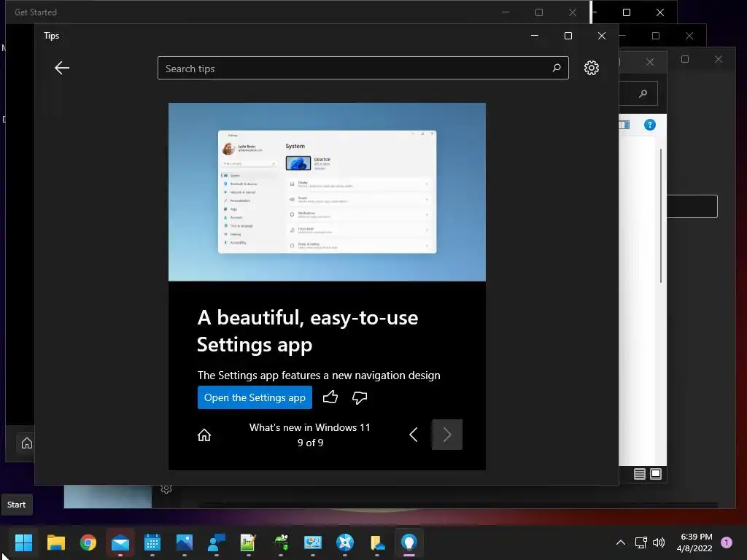Click the Get Started window title
The image size is (747, 560).
pyautogui.click(x=36, y=12)
